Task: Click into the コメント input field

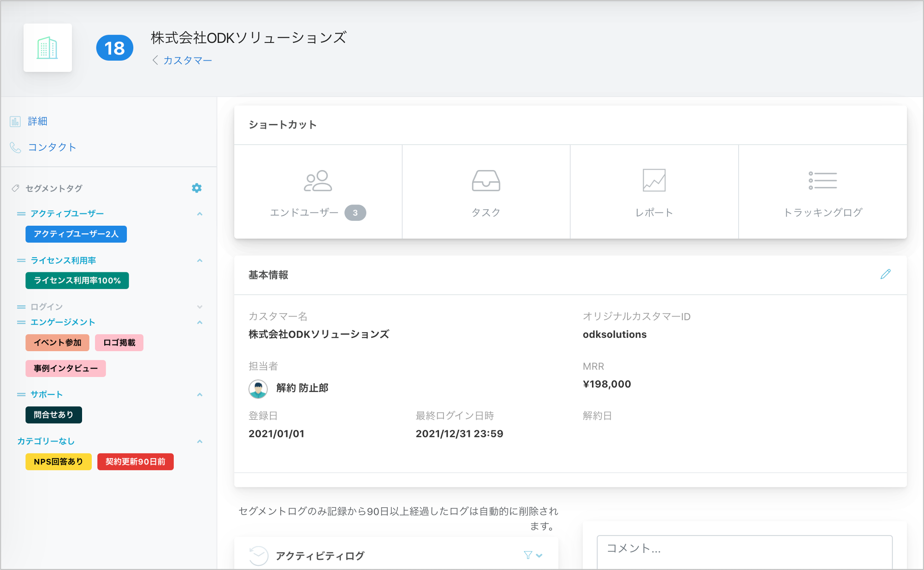Action: point(744,552)
